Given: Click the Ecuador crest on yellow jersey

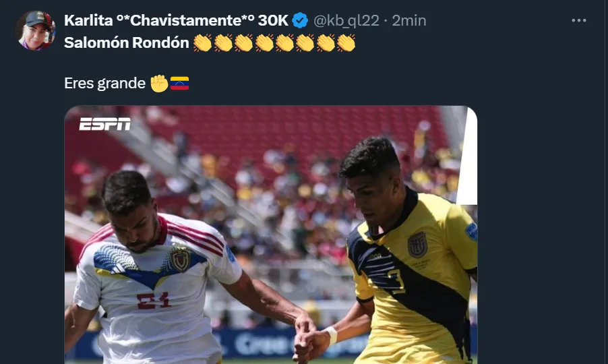Looking at the screenshot, I should pyautogui.click(x=417, y=245).
